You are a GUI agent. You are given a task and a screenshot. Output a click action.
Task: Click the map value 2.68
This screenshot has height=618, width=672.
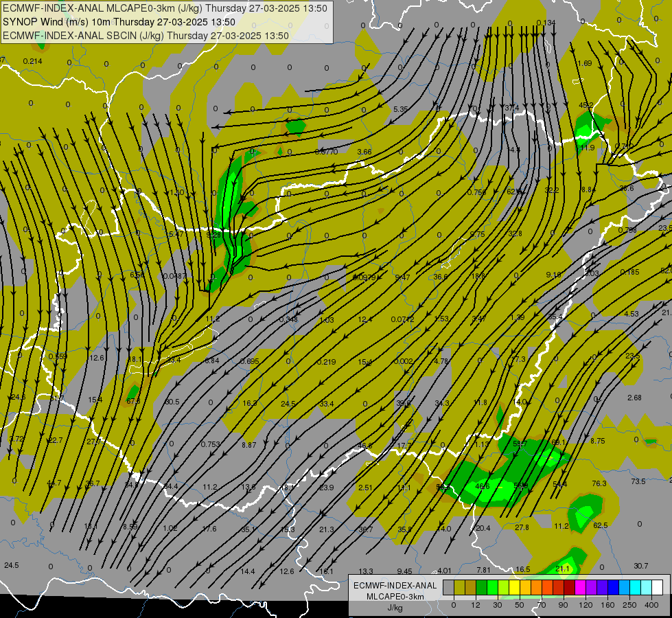pyautogui.click(x=634, y=398)
